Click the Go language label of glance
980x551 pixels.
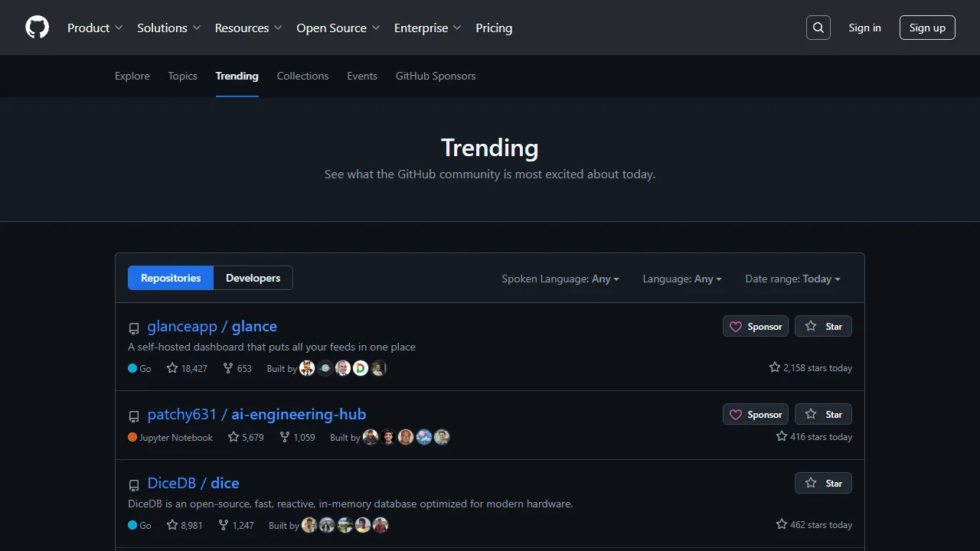click(145, 369)
